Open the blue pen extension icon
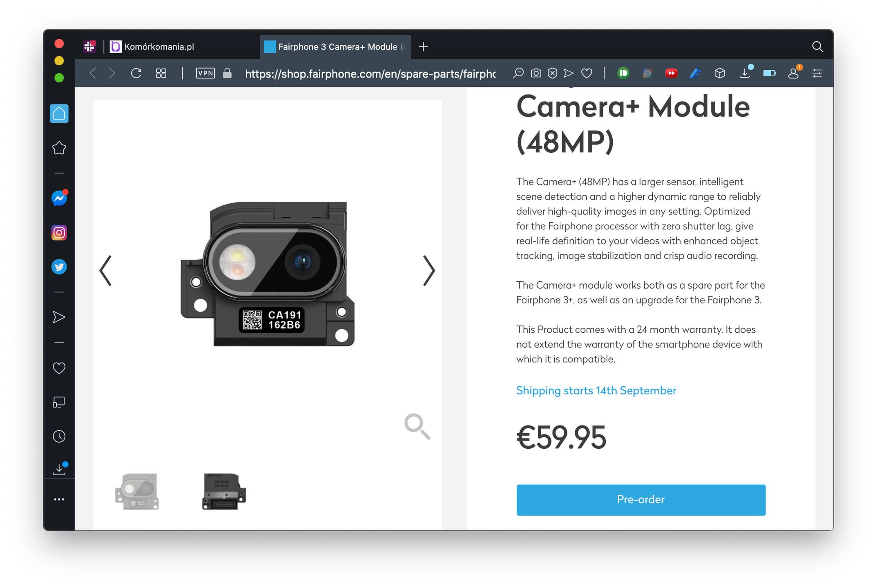Image resolution: width=877 pixels, height=588 pixels. point(695,73)
